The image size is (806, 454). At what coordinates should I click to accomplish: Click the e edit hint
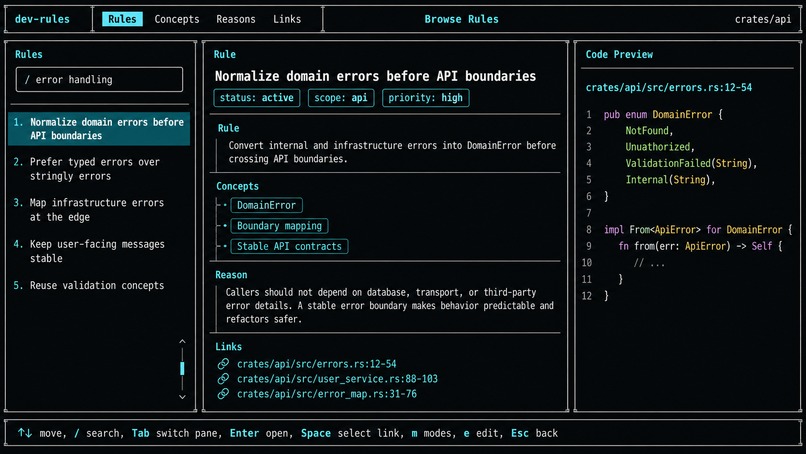click(x=481, y=433)
